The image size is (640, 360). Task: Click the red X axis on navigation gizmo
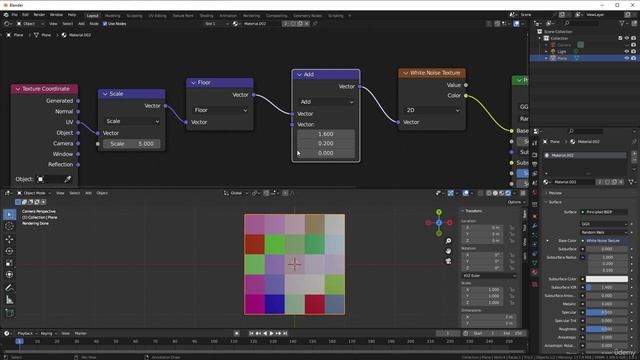[449, 223]
